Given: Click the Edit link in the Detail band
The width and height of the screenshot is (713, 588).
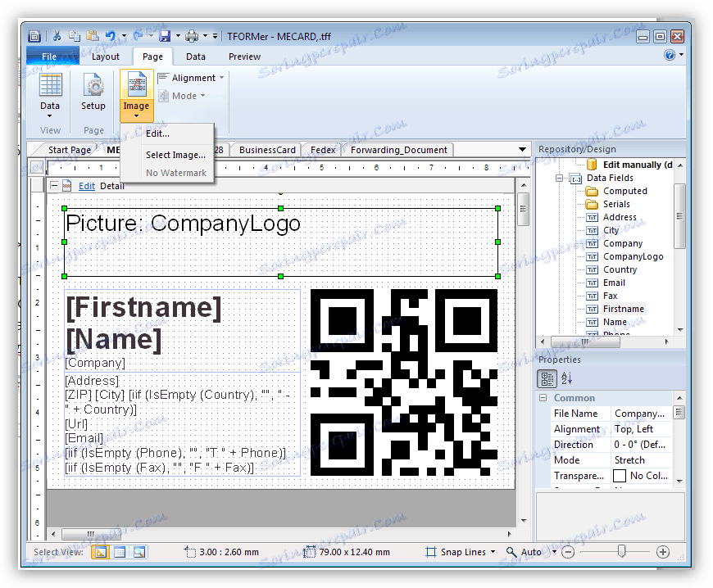Looking at the screenshot, I should [x=86, y=186].
